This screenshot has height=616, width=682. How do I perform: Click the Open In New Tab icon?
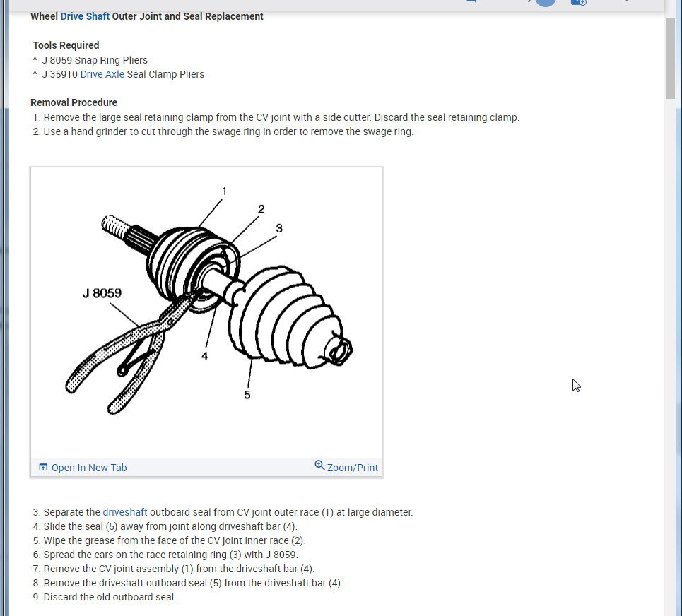43,468
